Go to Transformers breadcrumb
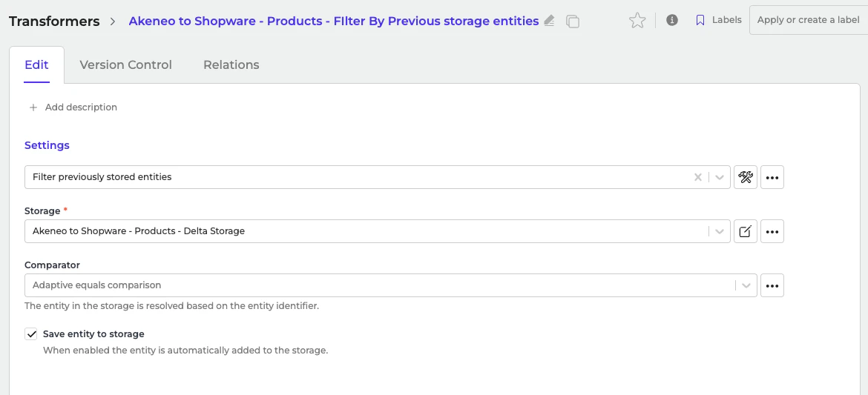The image size is (868, 395). point(54,21)
